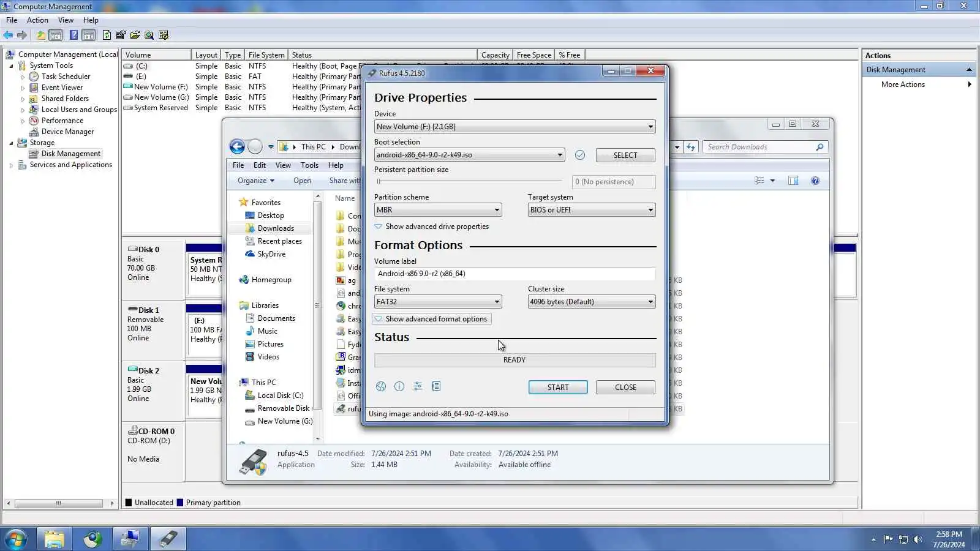Click the Disk 2 label in Disk Management

(x=148, y=371)
